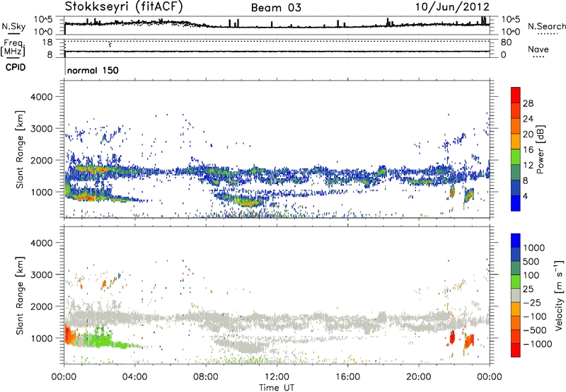Click the "3000" tick of the velocity panel
566x392 pixels.
(41, 275)
